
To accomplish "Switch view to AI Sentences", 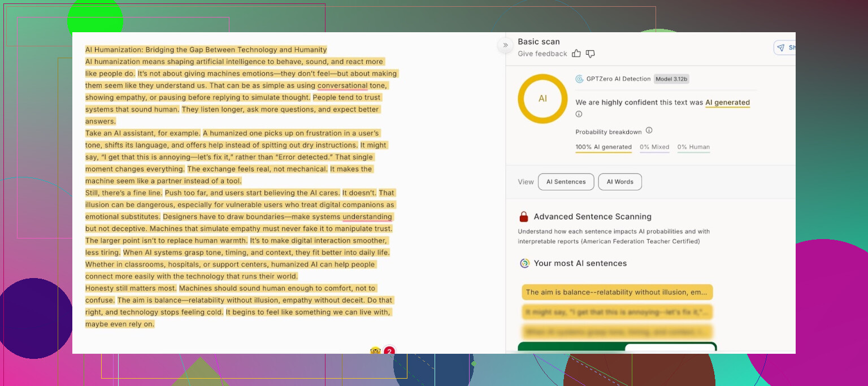I will pyautogui.click(x=566, y=182).
